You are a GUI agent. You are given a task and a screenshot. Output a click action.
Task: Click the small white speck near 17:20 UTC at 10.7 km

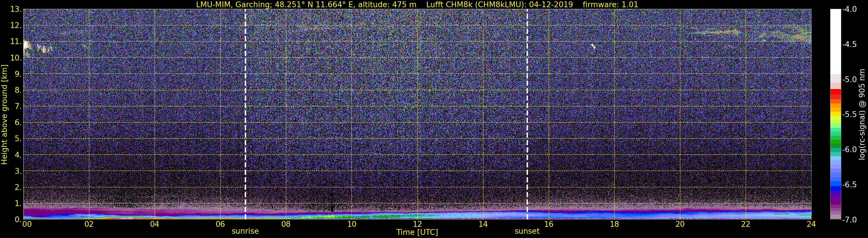pyautogui.click(x=593, y=46)
